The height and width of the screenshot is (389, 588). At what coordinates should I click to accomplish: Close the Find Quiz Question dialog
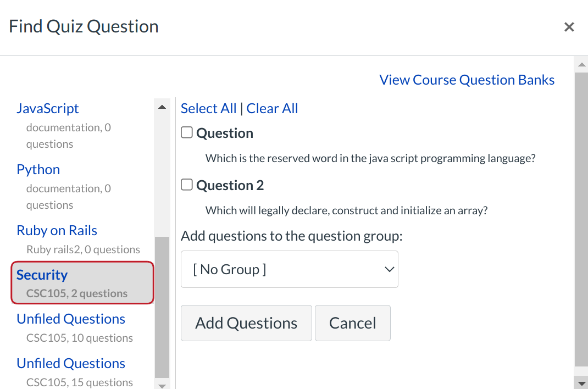coord(569,27)
